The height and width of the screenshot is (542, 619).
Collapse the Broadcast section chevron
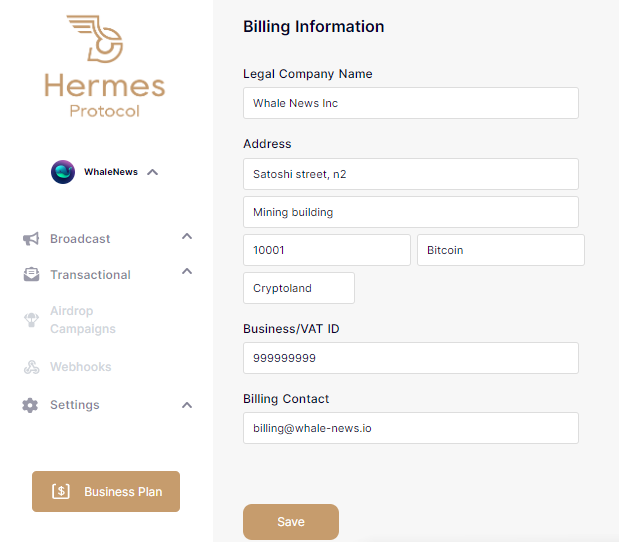[187, 237]
